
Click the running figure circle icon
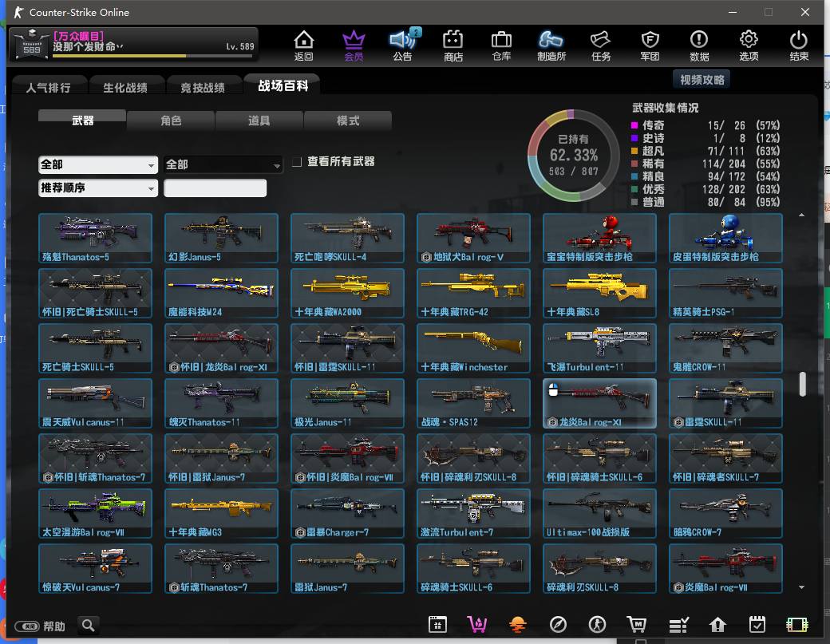(598, 625)
